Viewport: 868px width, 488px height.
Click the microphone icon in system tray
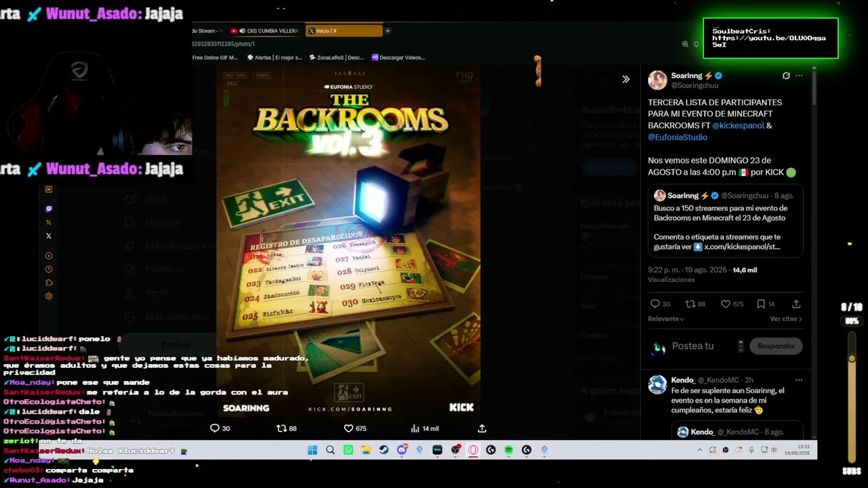click(751, 450)
